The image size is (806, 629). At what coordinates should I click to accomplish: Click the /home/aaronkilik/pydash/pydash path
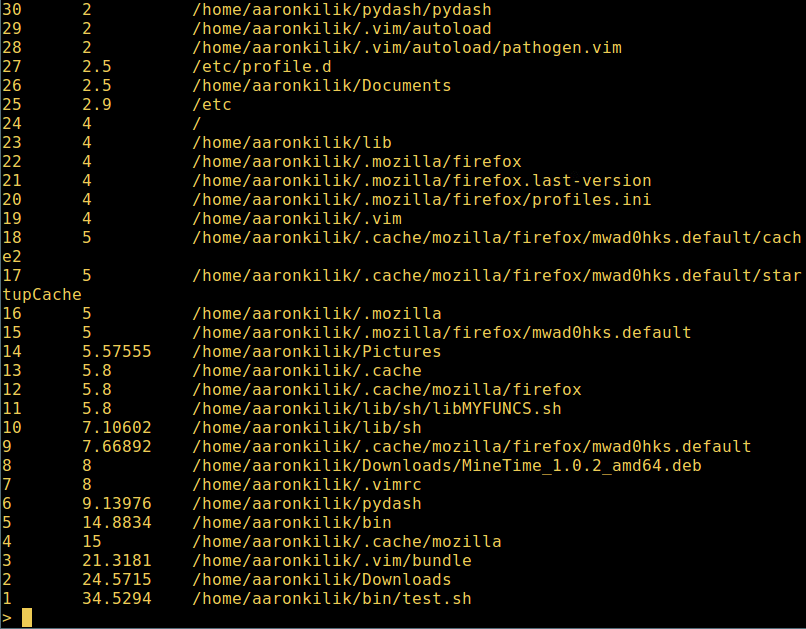341,10
